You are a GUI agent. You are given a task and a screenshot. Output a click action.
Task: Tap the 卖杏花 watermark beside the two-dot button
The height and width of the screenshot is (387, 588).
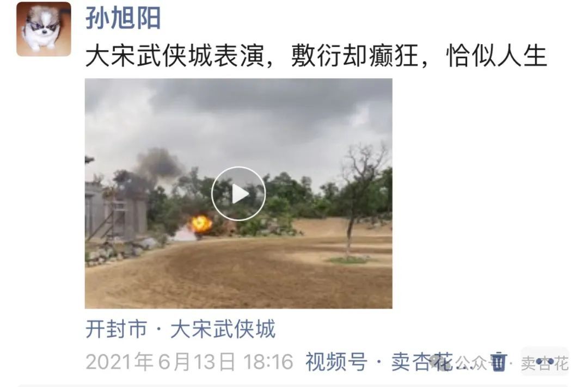tap(545, 363)
